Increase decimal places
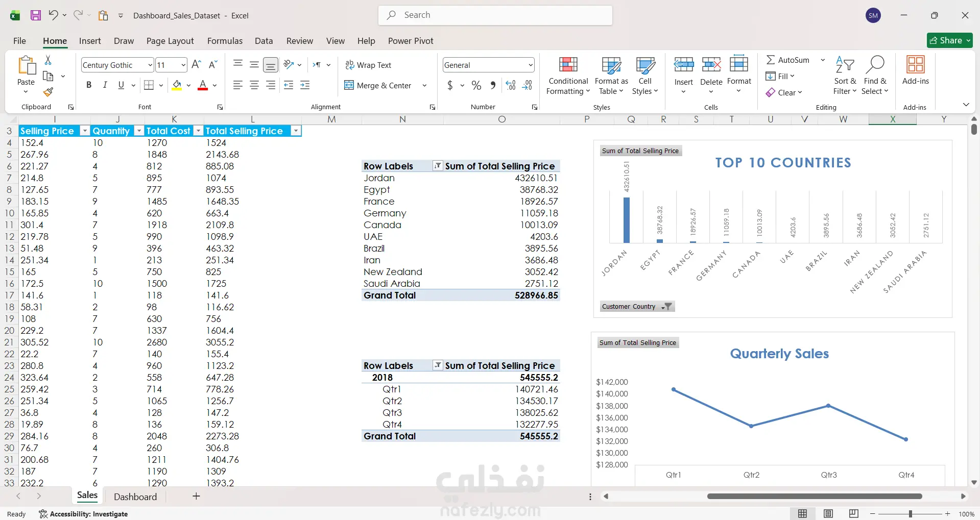 pos(511,85)
